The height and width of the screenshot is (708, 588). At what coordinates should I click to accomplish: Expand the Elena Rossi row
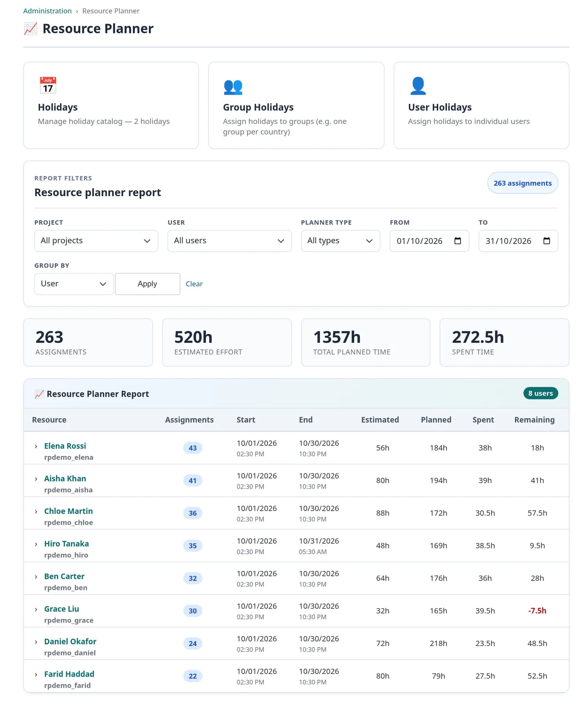36,446
